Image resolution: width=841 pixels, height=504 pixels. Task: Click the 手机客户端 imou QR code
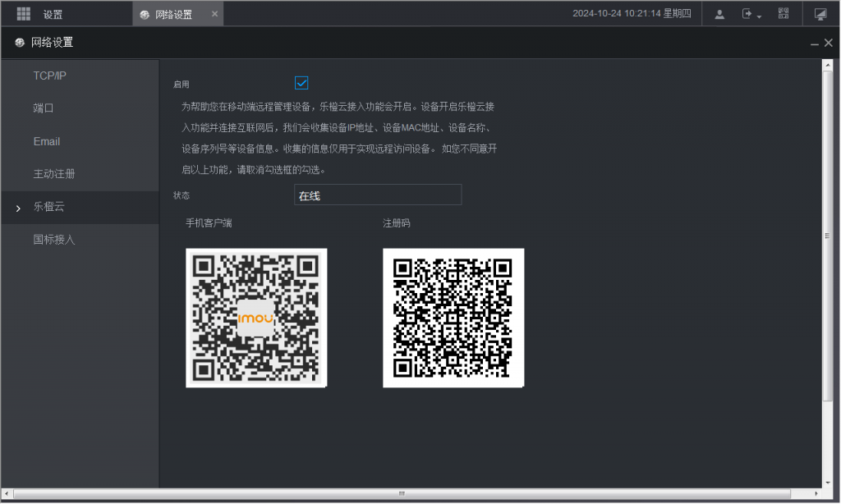click(x=256, y=318)
